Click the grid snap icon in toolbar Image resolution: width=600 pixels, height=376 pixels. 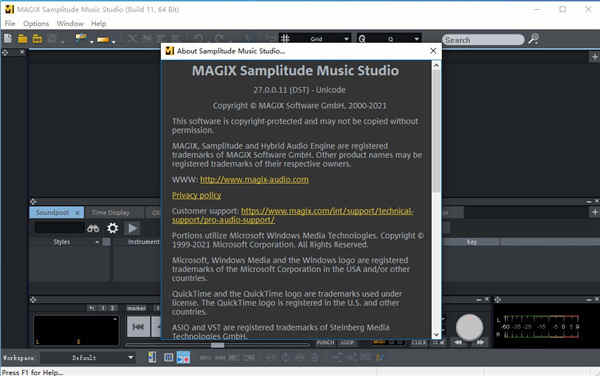pos(285,38)
